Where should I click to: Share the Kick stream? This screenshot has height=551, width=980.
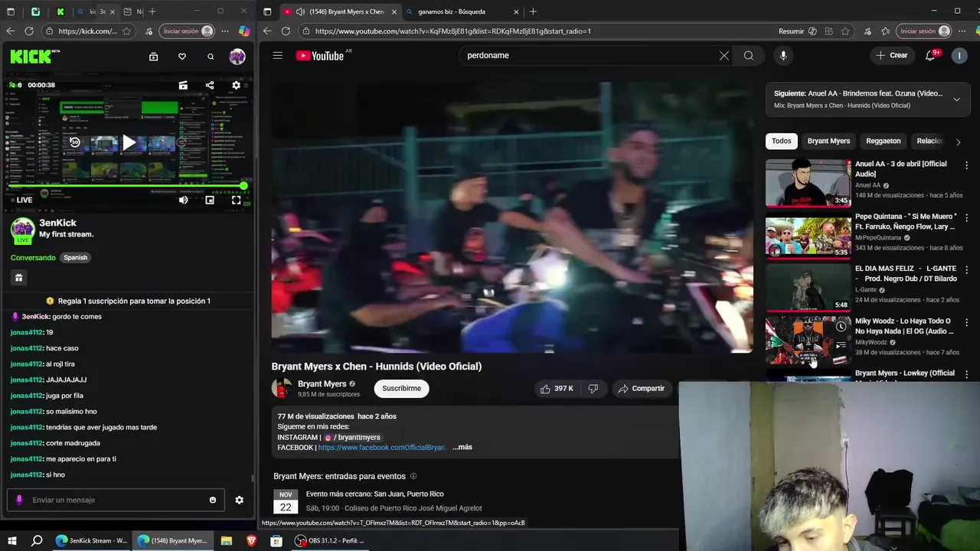pos(210,85)
